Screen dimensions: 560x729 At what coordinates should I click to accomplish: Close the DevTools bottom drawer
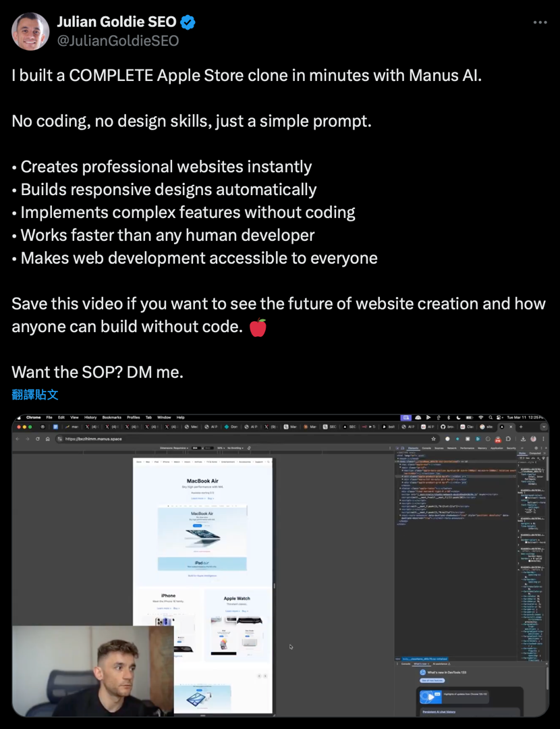547,664
